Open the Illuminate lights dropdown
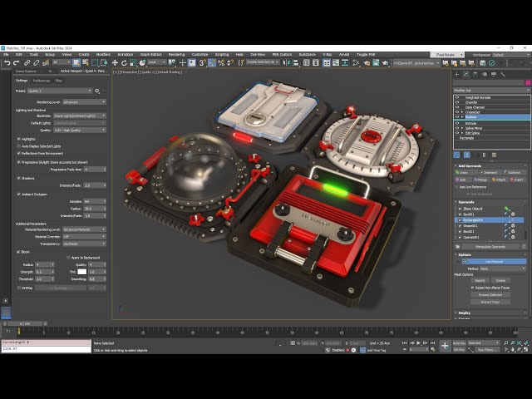This screenshot has height=399, width=532. click(80, 116)
